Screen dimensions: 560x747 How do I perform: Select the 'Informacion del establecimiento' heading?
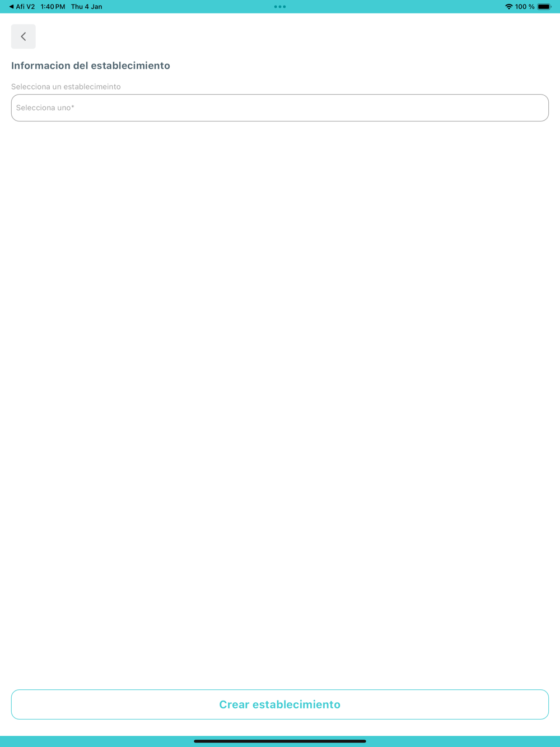pos(91,66)
